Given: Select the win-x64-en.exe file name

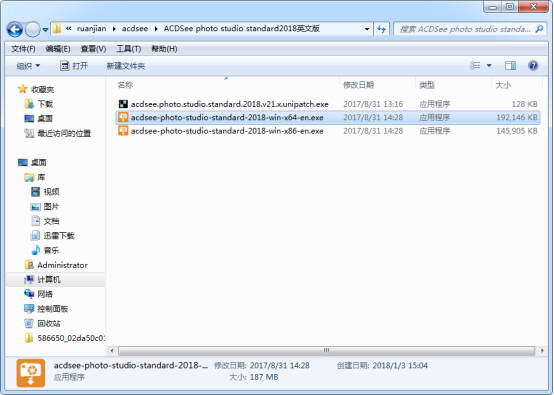Looking at the screenshot, I should 227,117.
